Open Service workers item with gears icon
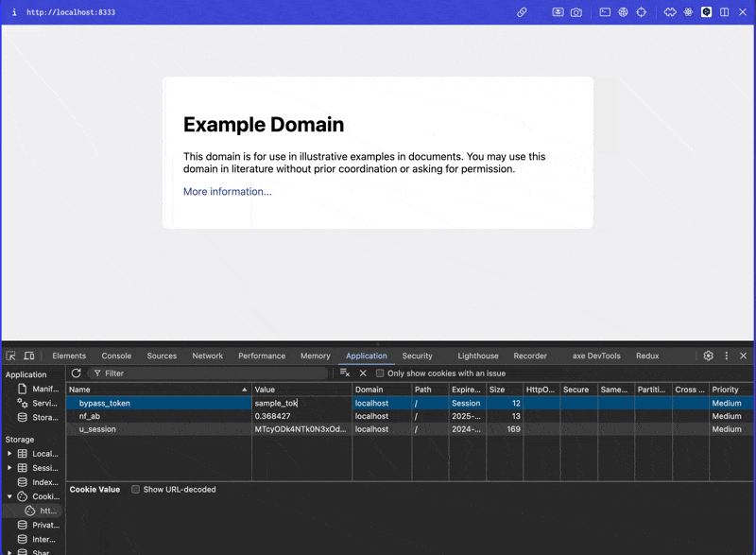Image resolution: width=756 pixels, height=555 pixels. click(x=38, y=403)
